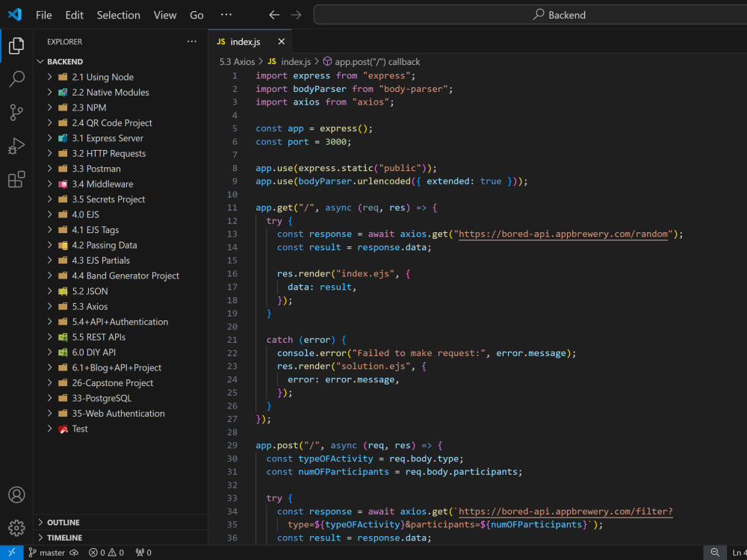Open the Explorer view in activity bar
Viewport: 747px width, 560px height.
(x=16, y=46)
